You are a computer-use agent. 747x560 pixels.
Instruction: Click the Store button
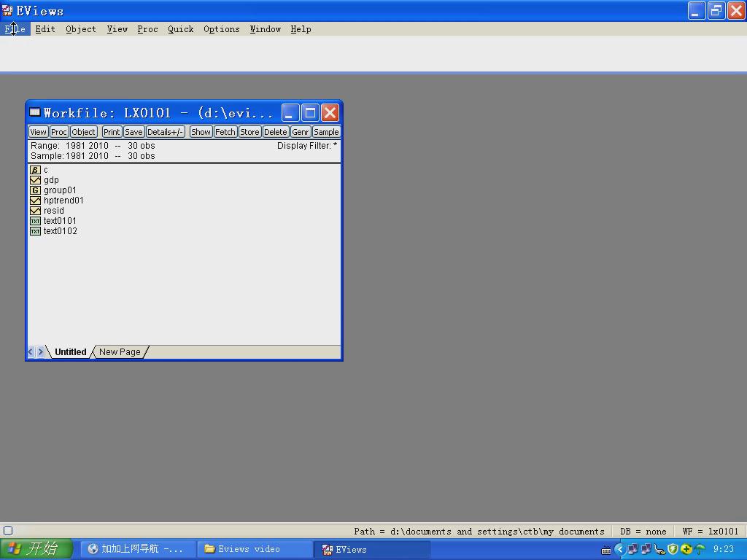[249, 132]
